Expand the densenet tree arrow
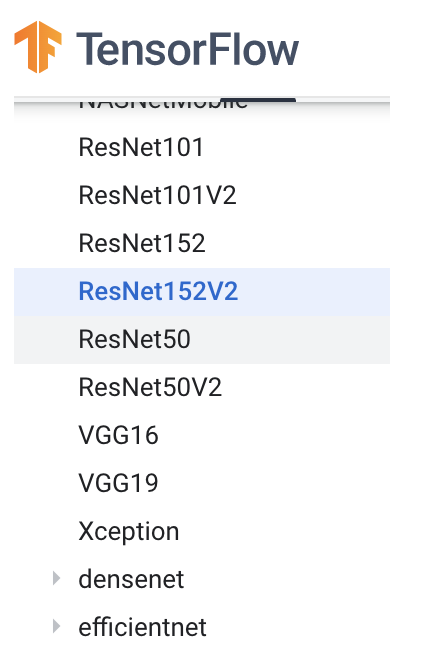 point(56,579)
